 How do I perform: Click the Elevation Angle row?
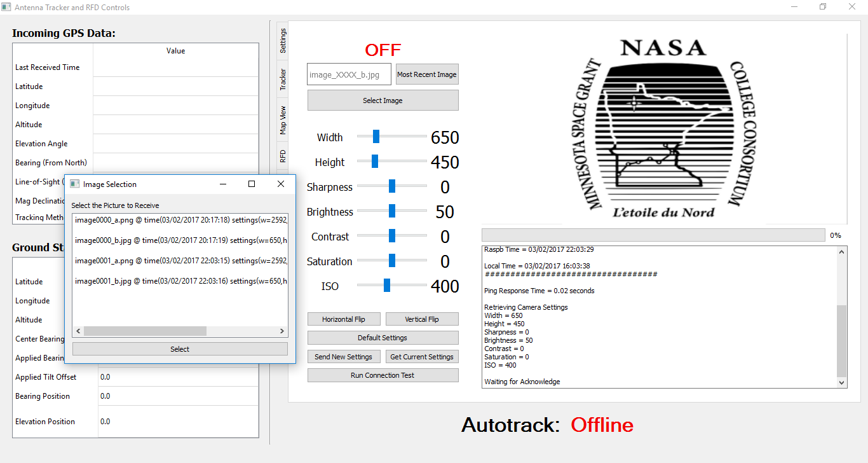tap(136, 144)
